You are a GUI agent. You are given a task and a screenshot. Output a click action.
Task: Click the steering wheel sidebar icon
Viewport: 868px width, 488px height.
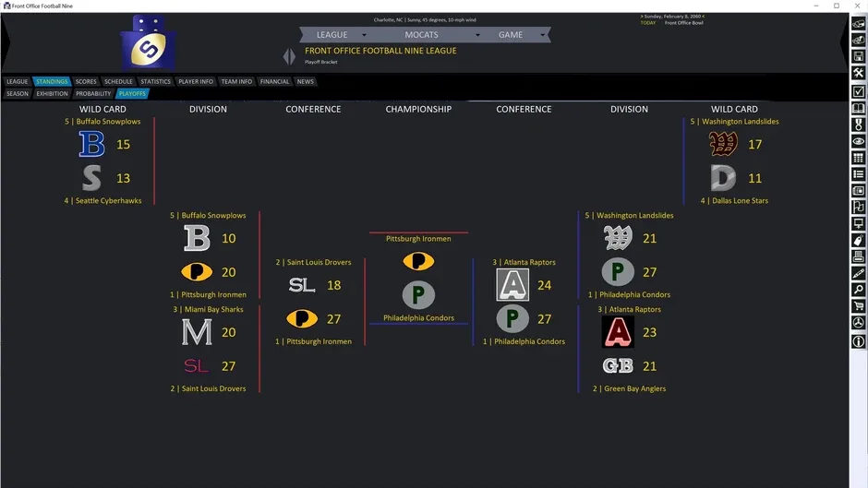(x=858, y=323)
